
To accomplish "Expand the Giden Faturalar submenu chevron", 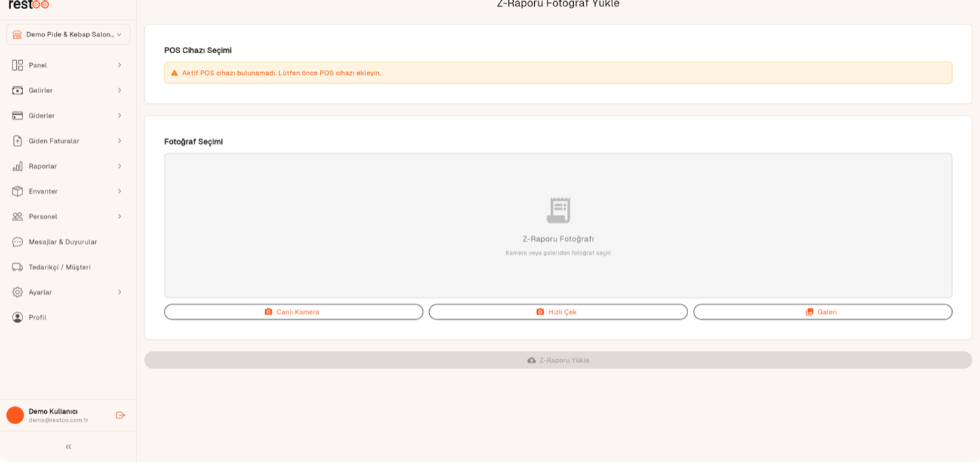I will click(x=120, y=141).
